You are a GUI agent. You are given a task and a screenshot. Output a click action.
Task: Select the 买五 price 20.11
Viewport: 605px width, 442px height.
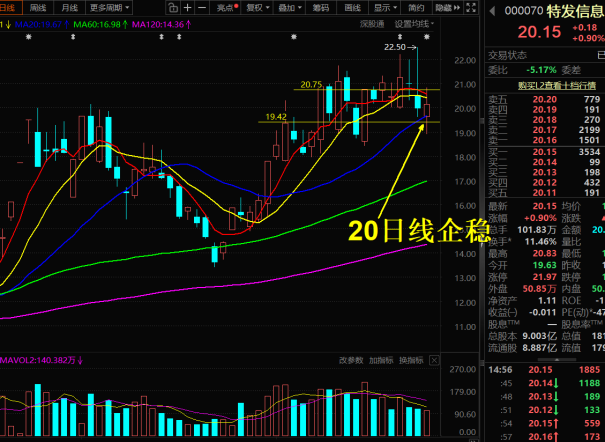[x=544, y=193]
